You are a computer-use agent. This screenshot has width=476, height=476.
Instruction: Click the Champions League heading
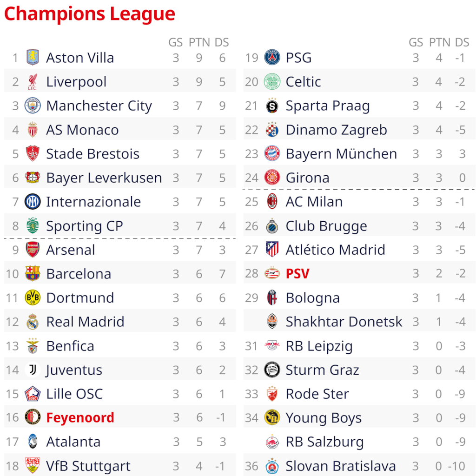[90, 14]
